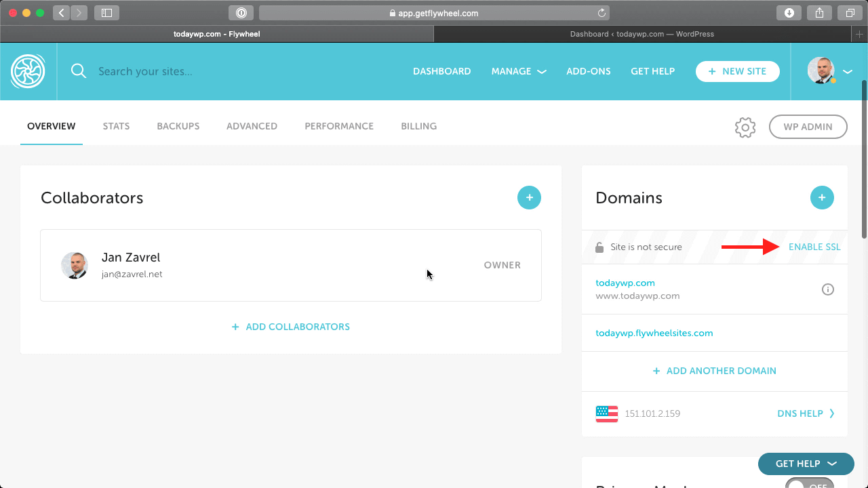Click the US flag icon

point(607,413)
